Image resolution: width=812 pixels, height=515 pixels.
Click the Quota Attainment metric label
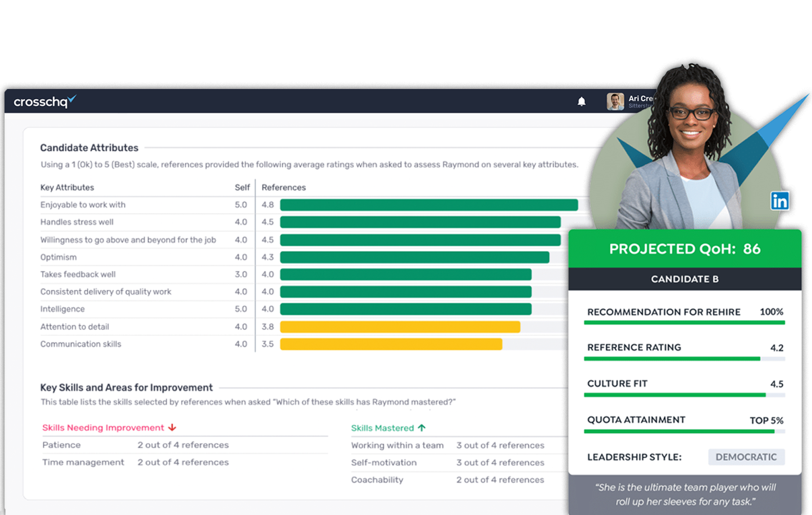[x=636, y=420]
